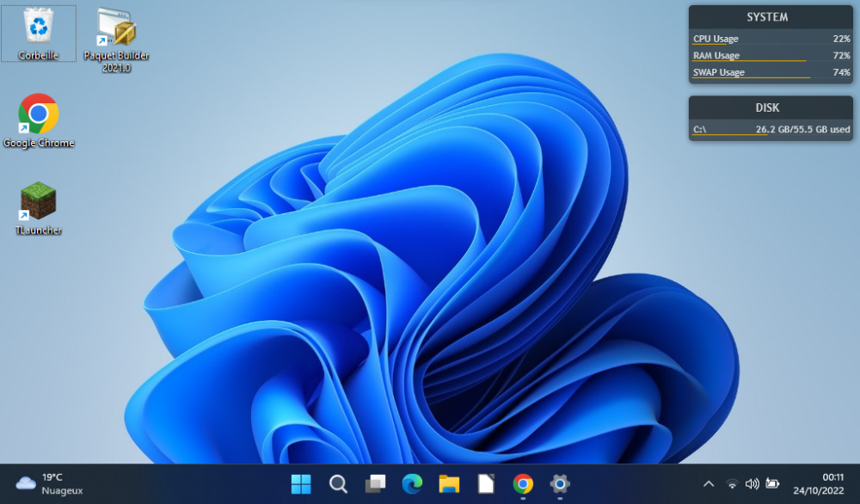Screen dimensions: 860x504
Task: Open File Explorer from the taskbar
Action: (x=449, y=484)
